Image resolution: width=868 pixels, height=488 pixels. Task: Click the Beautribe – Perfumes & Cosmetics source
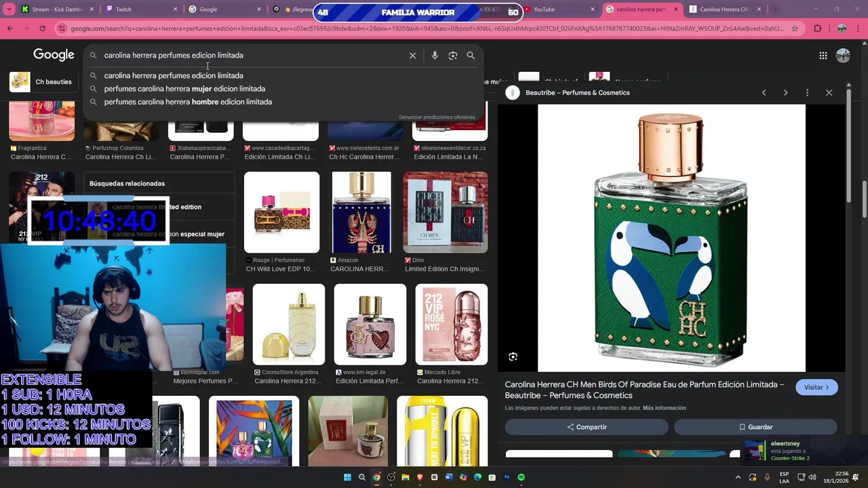577,93
